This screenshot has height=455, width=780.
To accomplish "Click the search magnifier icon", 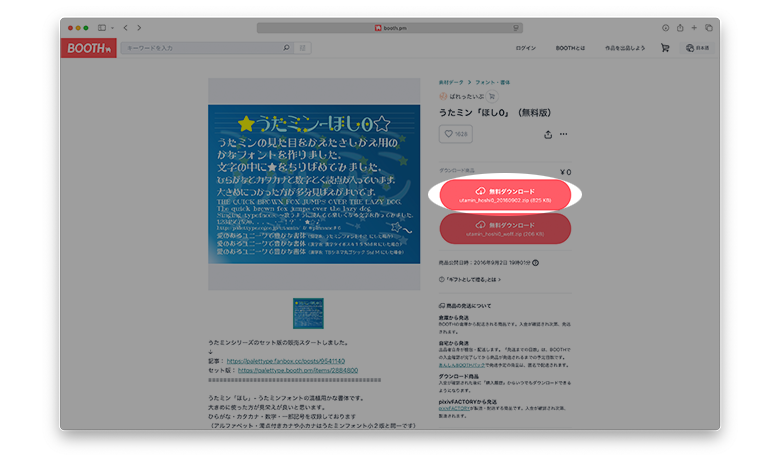I will coord(287,48).
